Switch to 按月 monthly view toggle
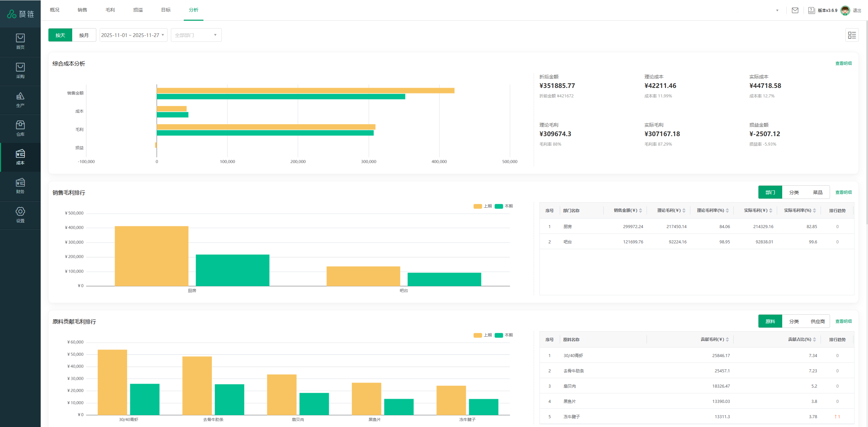868x427 pixels. tap(84, 35)
